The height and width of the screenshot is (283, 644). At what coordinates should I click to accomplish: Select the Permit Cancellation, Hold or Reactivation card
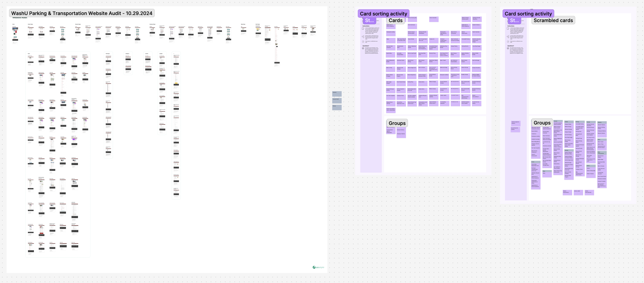[391, 110]
